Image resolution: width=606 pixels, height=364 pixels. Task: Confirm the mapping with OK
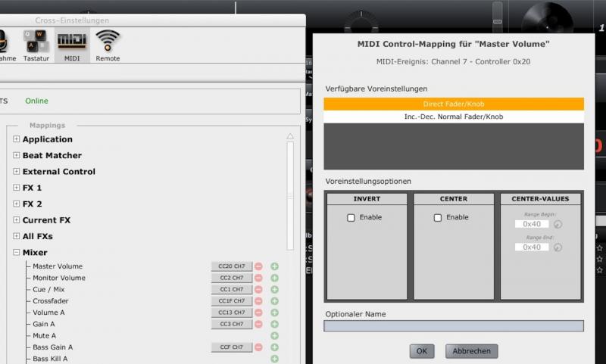tap(421, 351)
